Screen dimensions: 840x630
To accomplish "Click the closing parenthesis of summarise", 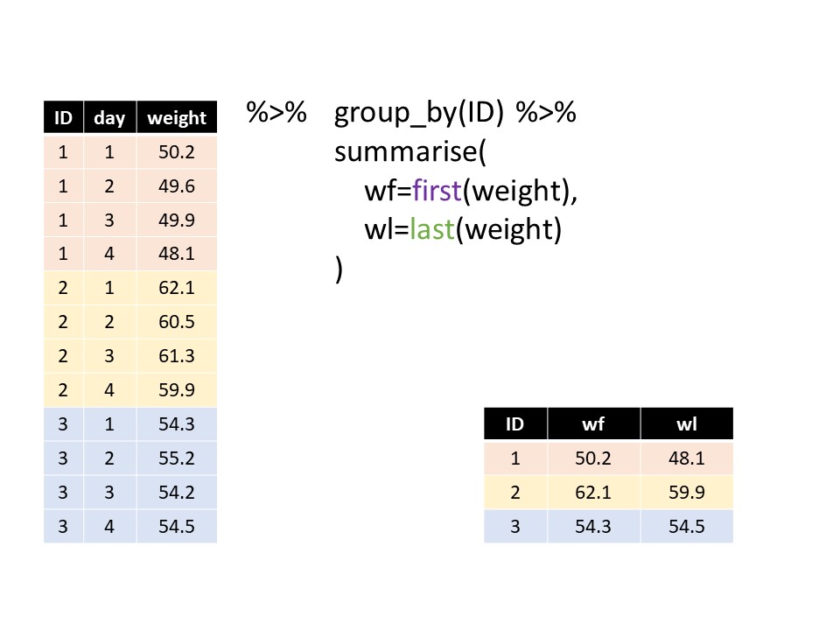I will click(339, 269).
